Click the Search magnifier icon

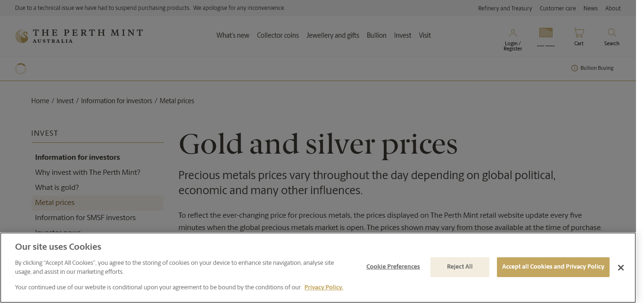tap(611, 33)
